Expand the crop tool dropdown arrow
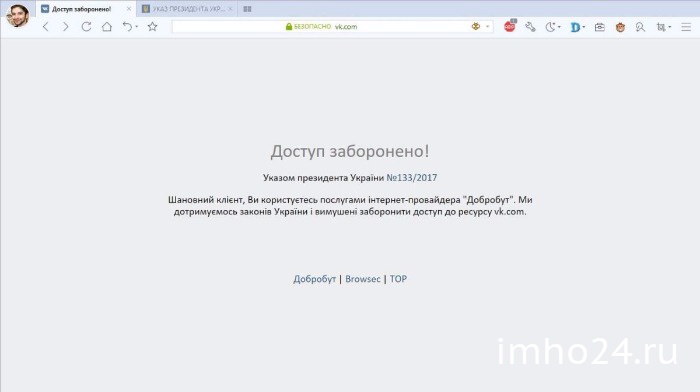 point(670,27)
